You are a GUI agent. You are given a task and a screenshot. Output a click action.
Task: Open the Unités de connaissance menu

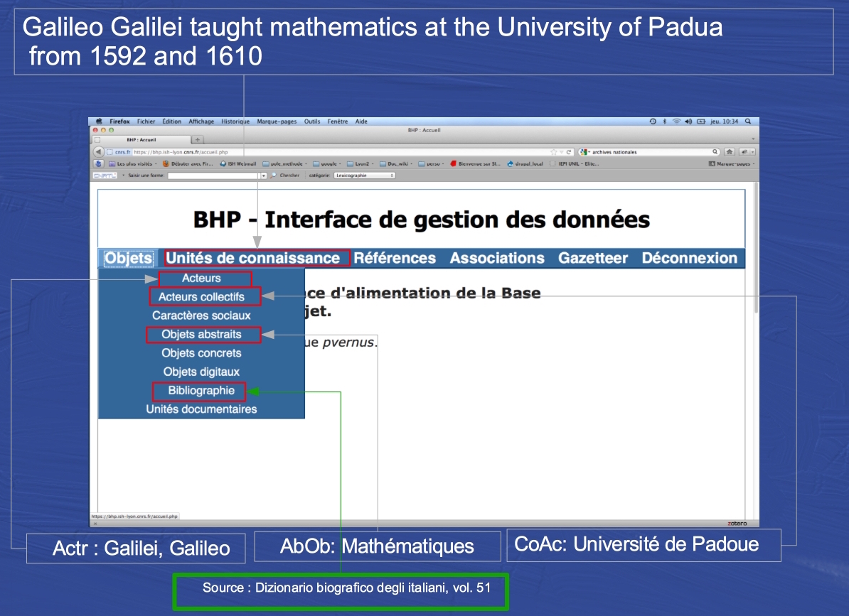coord(253,258)
